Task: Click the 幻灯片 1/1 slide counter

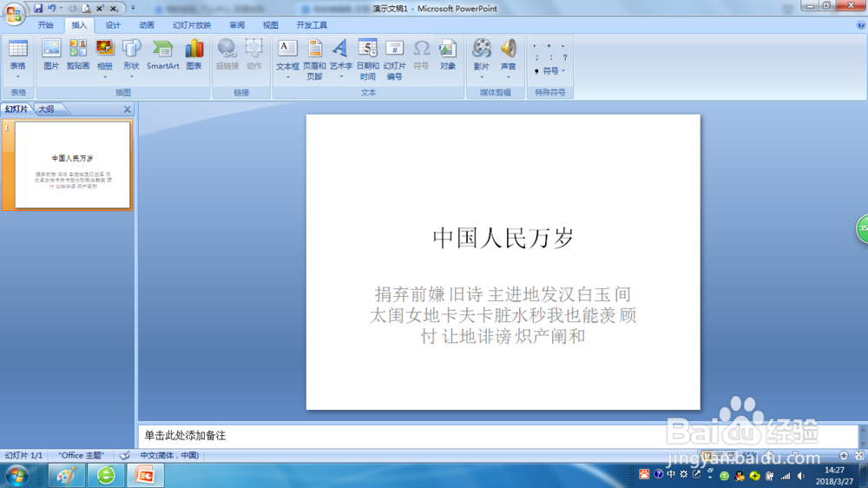Action: click(x=23, y=455)
